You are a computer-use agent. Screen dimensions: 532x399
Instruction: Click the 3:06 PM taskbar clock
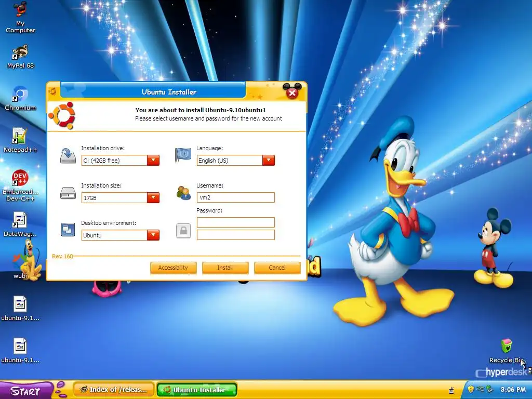point(513,389)
